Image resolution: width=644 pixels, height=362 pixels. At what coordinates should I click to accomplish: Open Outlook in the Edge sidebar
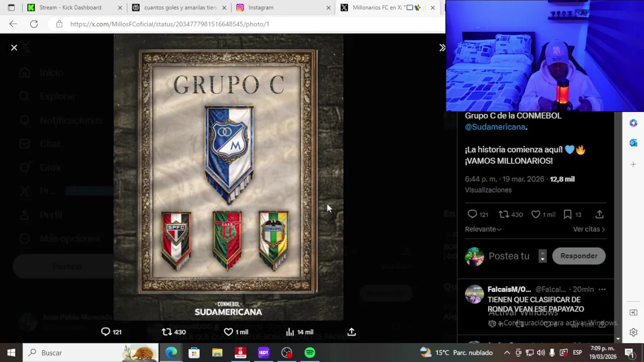coord(633,143)
